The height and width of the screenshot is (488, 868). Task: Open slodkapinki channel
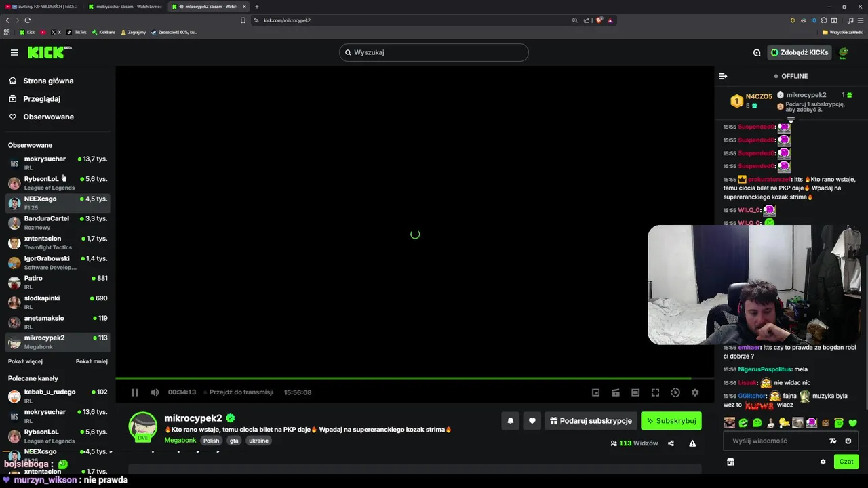pyautogui.click(x=58, y=302)
